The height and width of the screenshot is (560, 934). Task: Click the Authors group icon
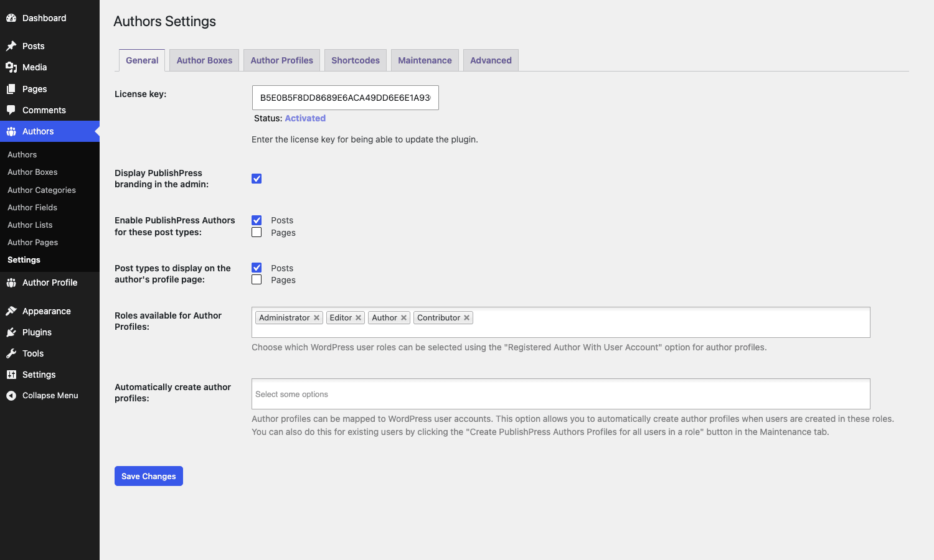[x=11, y=131]
